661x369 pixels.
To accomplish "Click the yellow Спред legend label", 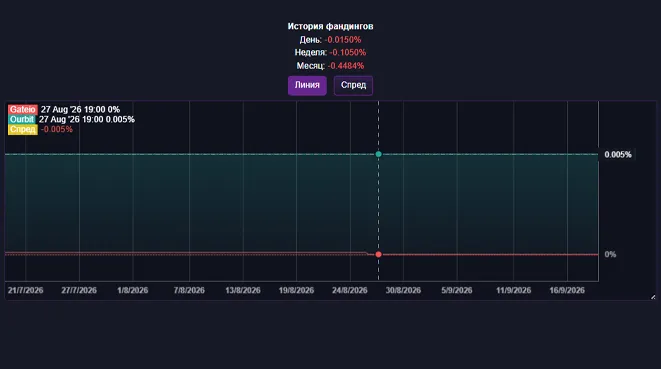I will [x=23, y=129].
